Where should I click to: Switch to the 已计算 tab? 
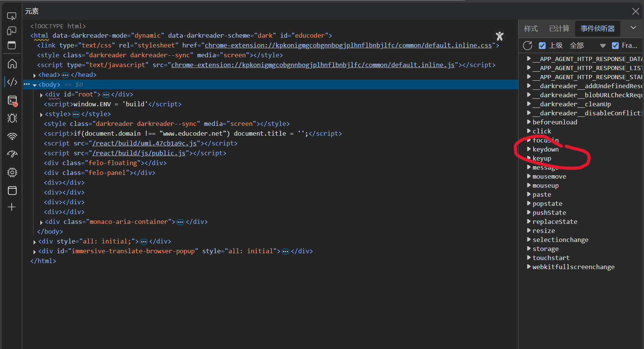[559, 29]
